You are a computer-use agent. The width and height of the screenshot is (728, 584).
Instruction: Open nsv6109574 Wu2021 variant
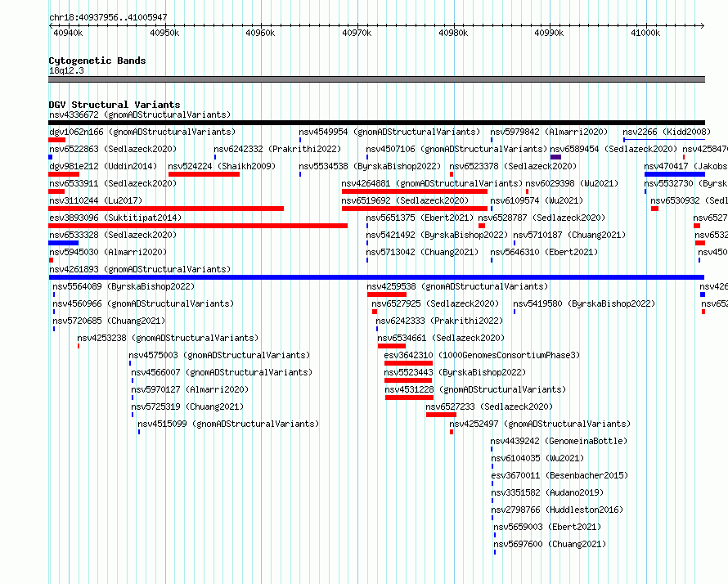pyautogui.click(x=537, y=200)
